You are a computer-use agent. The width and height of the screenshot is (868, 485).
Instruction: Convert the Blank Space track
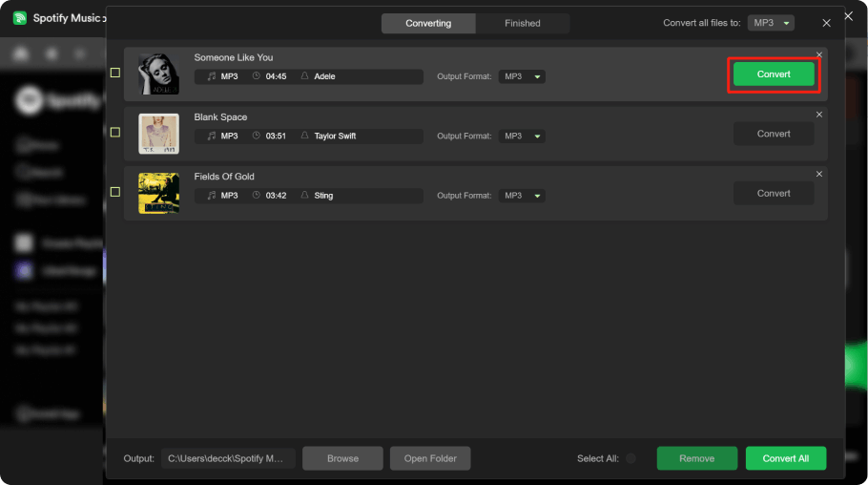pyautogui.click(x=774, y=134)
